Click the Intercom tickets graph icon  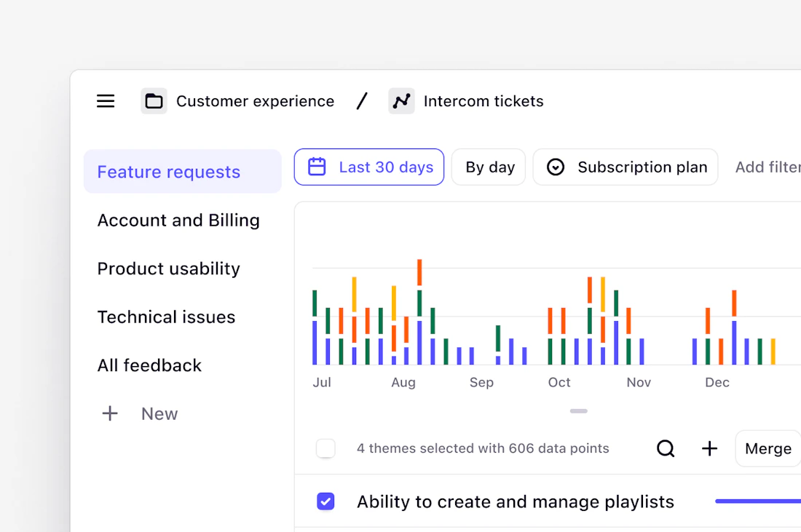[x=401, y=101]
